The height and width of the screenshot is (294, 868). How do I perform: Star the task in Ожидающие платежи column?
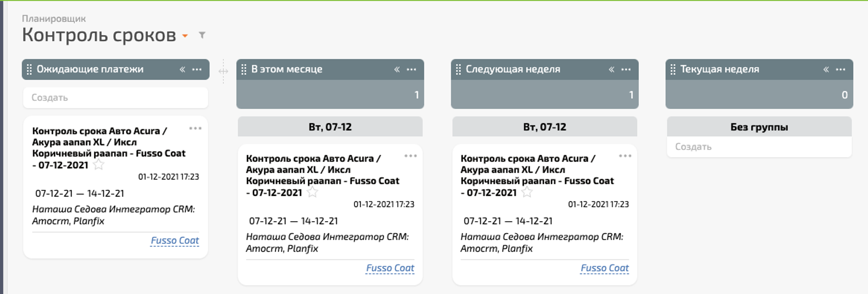click(x=99, y=165)
